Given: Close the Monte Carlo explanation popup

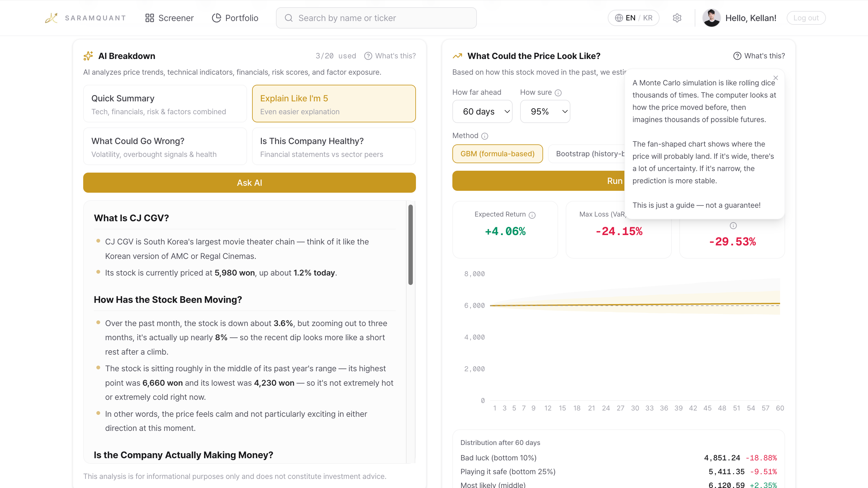Looking at the screenshot, I should [x=775, y=78].
